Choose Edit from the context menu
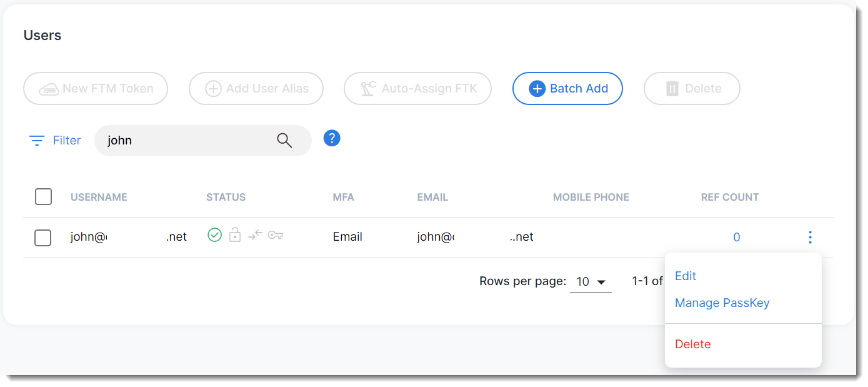This screenshot has width=868, height=387. point(686,276)
